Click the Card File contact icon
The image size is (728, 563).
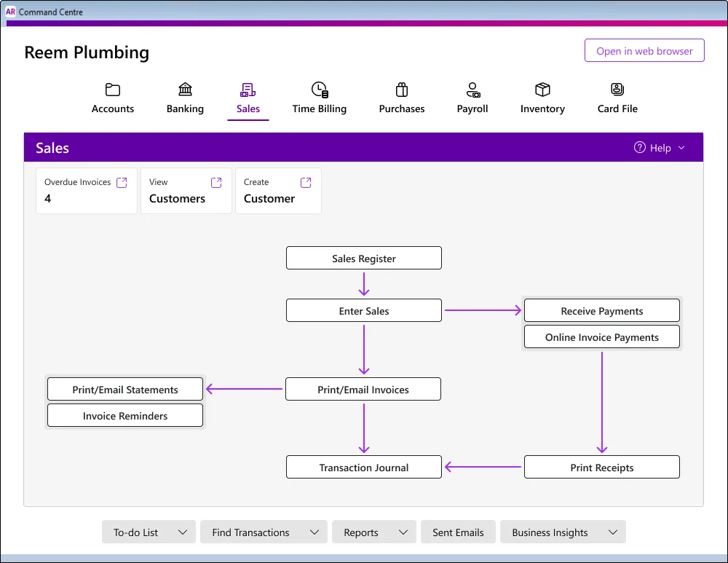click(617, 89)
